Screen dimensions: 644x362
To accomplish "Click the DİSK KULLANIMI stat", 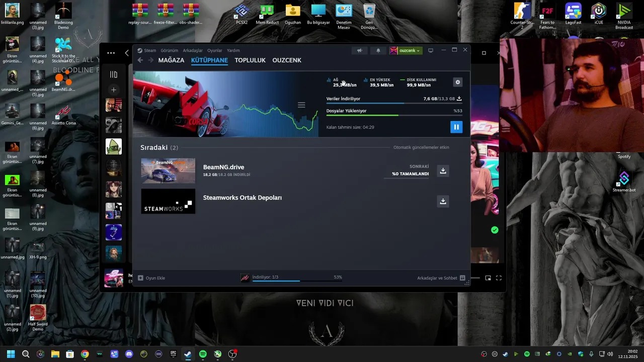I will tap(418, 82).
